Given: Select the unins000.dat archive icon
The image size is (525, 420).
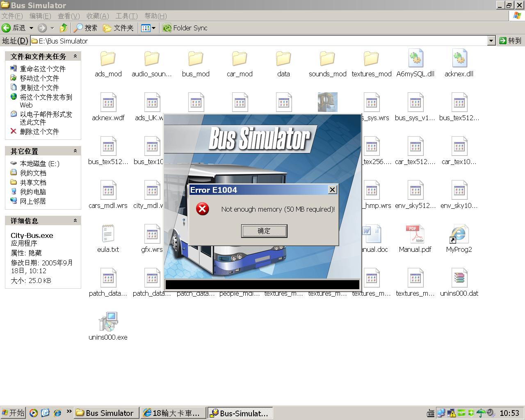Looking at the screenshot, I should tap(459, 278).
